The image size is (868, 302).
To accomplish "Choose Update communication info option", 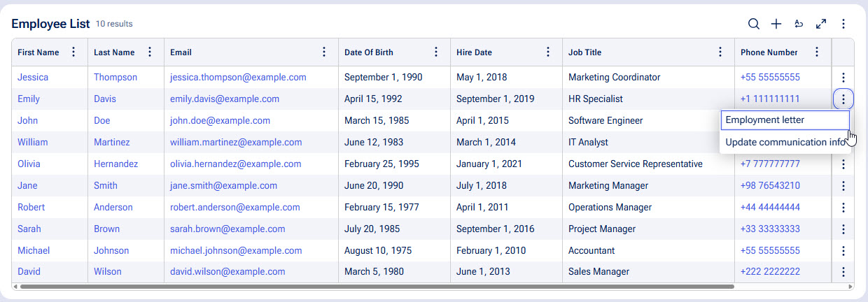I will pyautogui.click(x=785, y=143).
